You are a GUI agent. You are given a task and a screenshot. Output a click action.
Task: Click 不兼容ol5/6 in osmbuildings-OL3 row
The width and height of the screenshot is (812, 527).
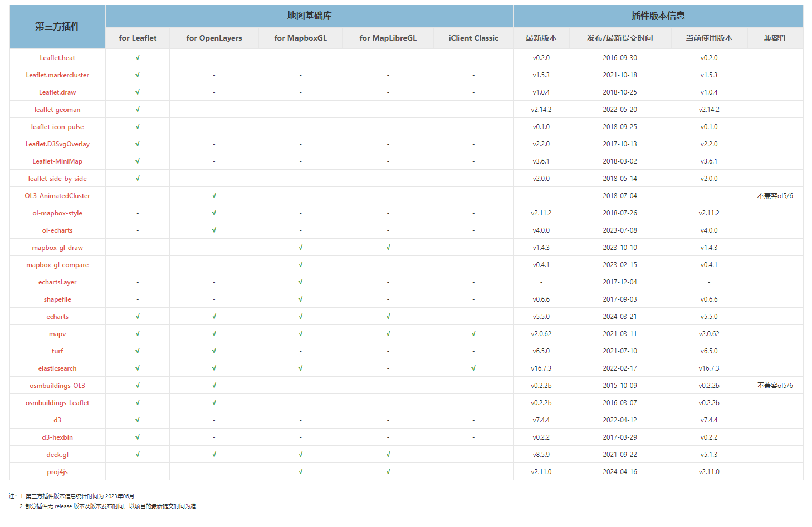775,386
